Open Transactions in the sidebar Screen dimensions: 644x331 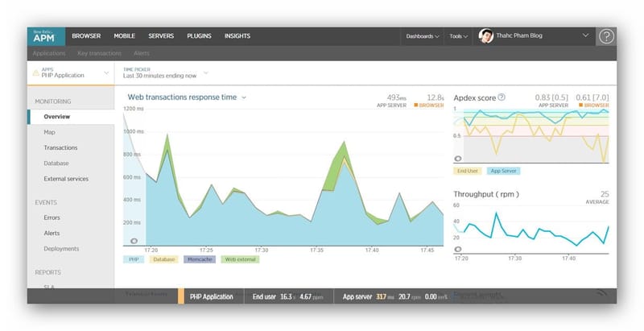coord(60,147)
